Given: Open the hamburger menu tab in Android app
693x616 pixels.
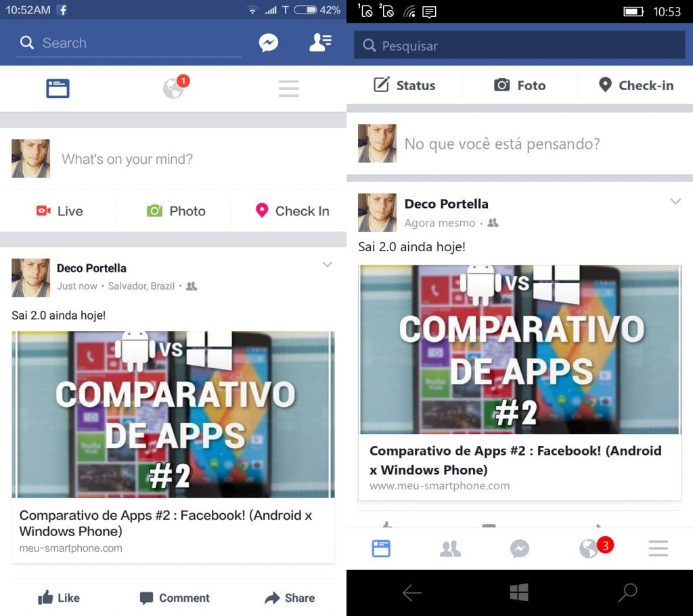Looking at the screenshot, I should tap(288, 89).
